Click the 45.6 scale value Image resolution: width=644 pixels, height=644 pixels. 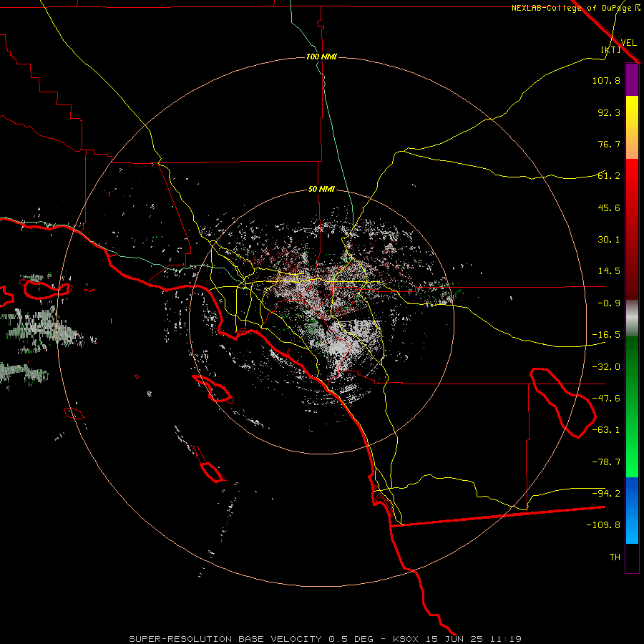(609, 208)
